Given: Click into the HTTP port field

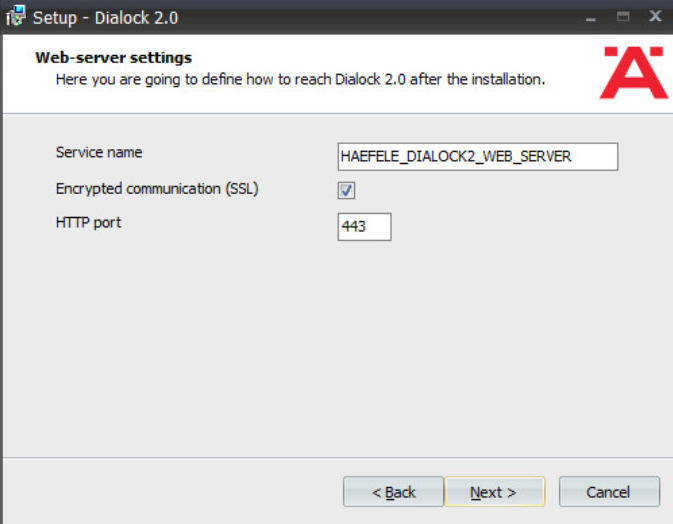Looking at the screenshot, I should pos(364,227).
